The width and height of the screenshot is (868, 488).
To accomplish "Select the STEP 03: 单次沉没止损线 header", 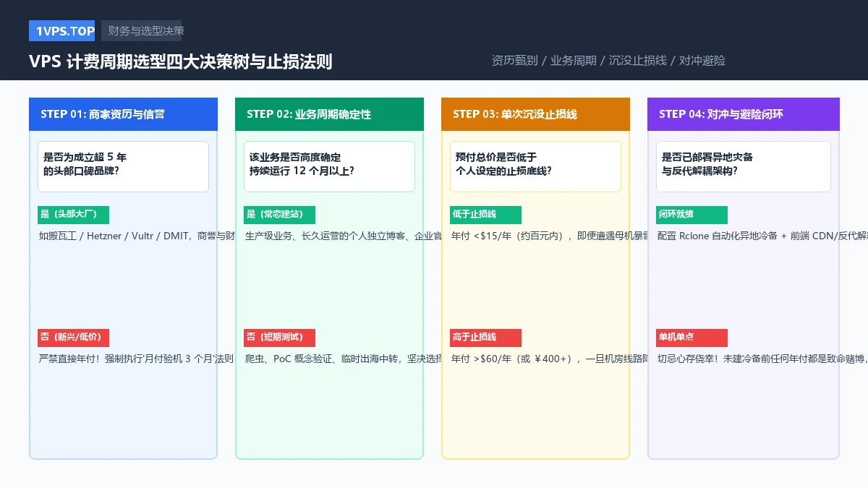I will click(535, 114).
